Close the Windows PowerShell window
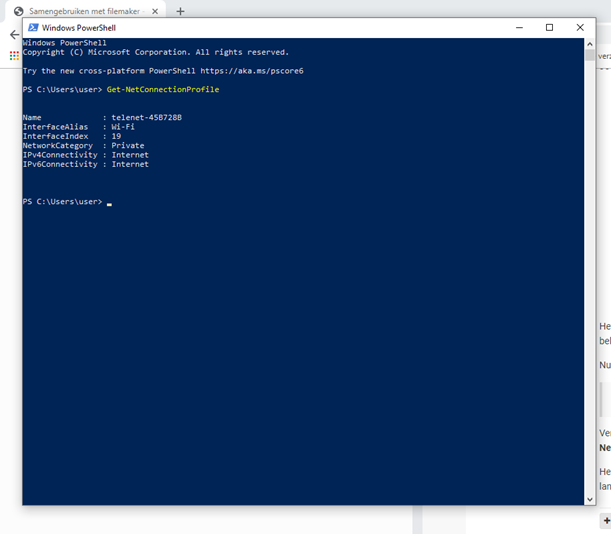Viewport: 611px width, 534px height. [580, 28]
